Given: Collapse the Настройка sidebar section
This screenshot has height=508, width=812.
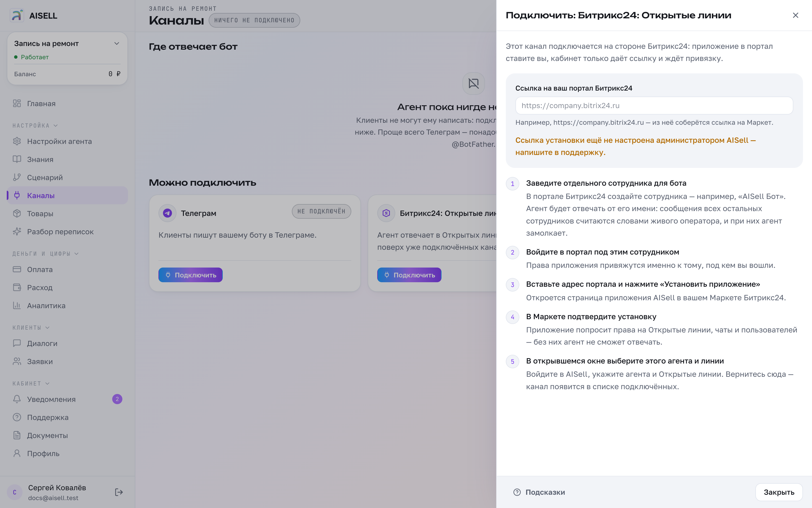Looking at the screenshot, I should point(35,126).
